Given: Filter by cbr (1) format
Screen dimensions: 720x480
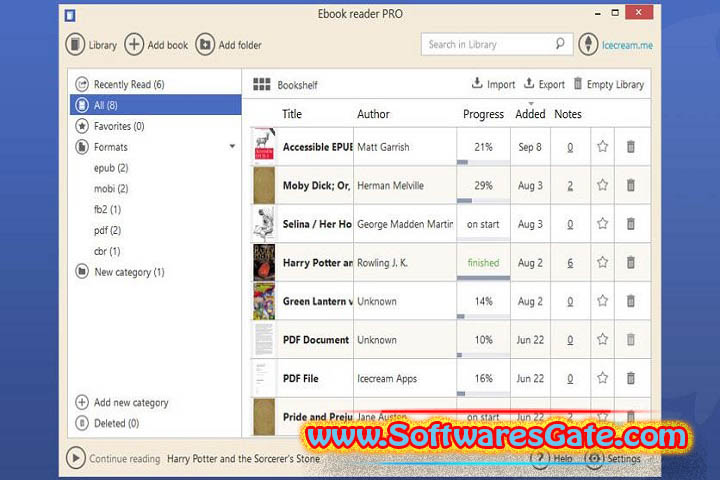Looking at the screenshot, I should [x=107, y=251].
